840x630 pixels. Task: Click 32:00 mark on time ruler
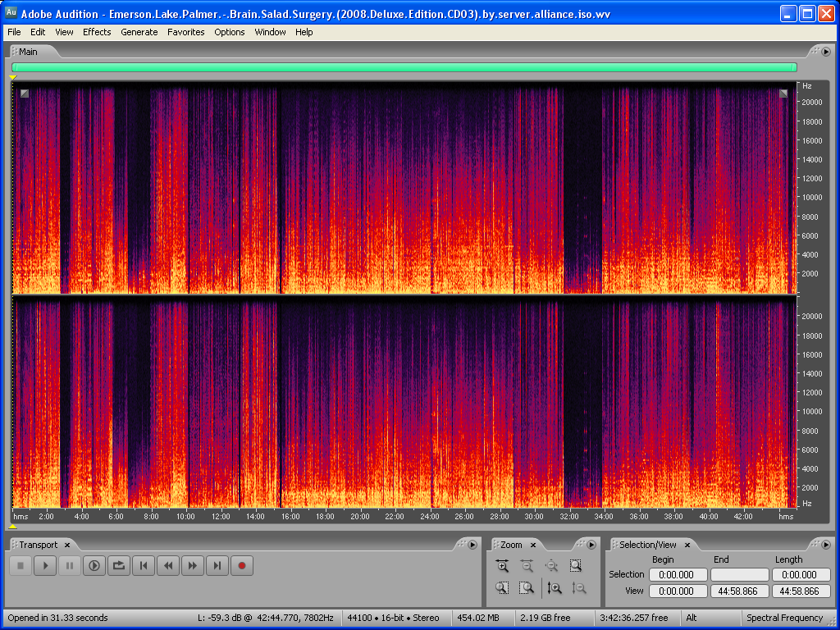coord(569,517)
